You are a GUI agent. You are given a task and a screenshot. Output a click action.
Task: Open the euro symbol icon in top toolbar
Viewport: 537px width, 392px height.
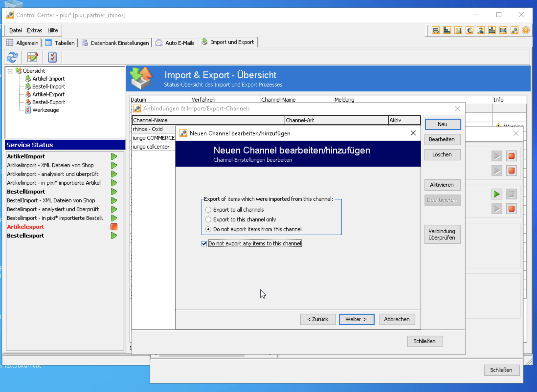point(469,30)
